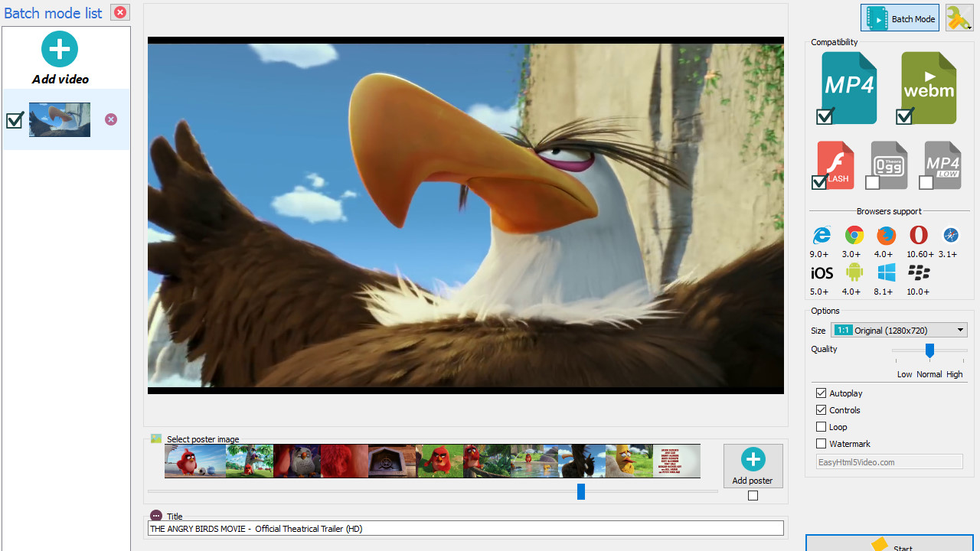Disable the Autoplay checkbox
Viewport: 980px width, 551px height.
822,393
